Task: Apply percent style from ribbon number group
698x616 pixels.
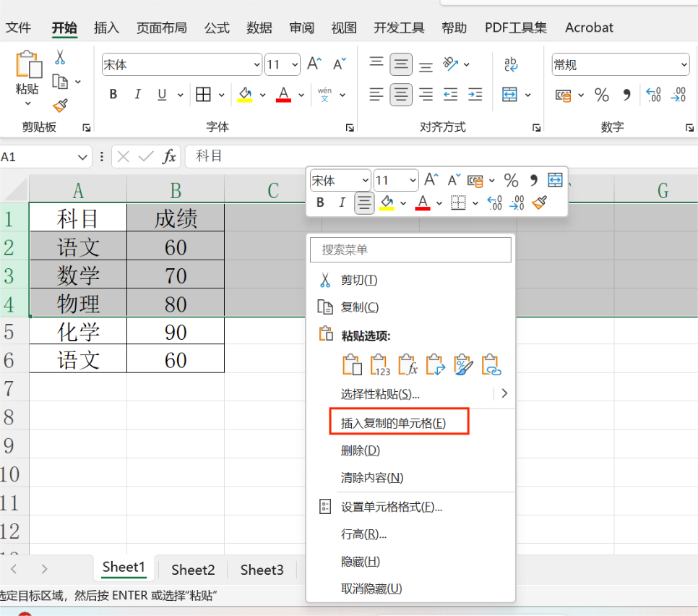Action: click(x=601, y=95)
